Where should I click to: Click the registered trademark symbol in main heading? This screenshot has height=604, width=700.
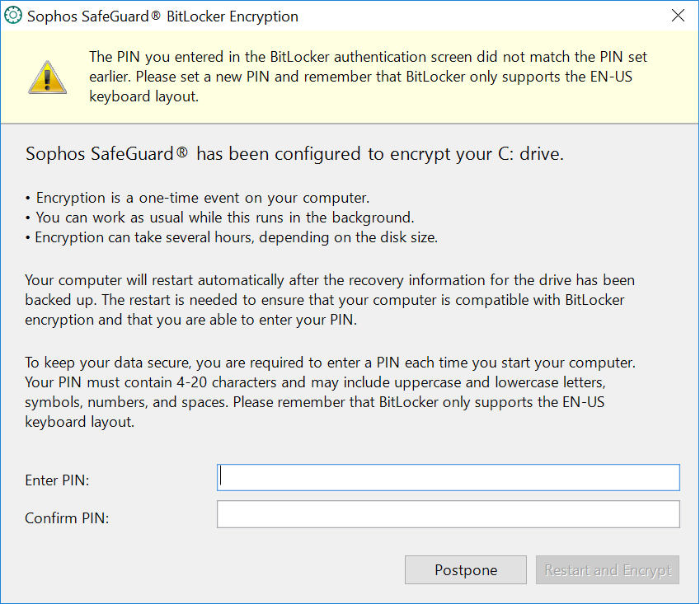point(181,152)
